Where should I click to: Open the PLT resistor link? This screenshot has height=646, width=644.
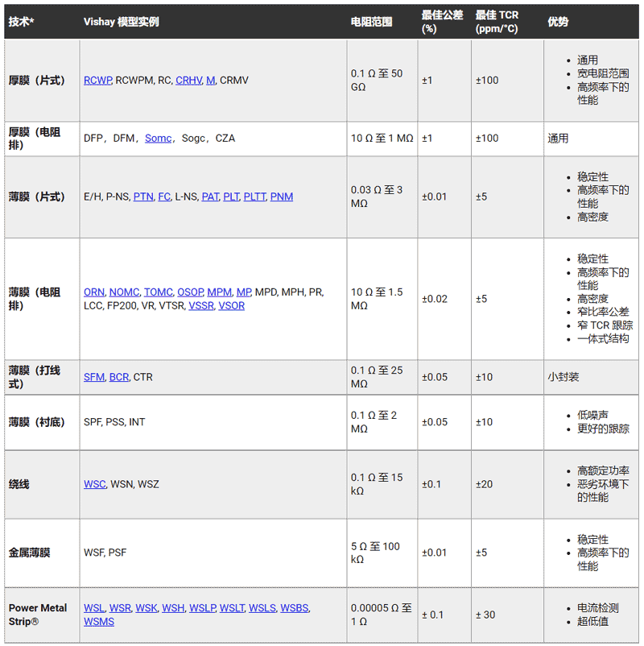[231, 197]
